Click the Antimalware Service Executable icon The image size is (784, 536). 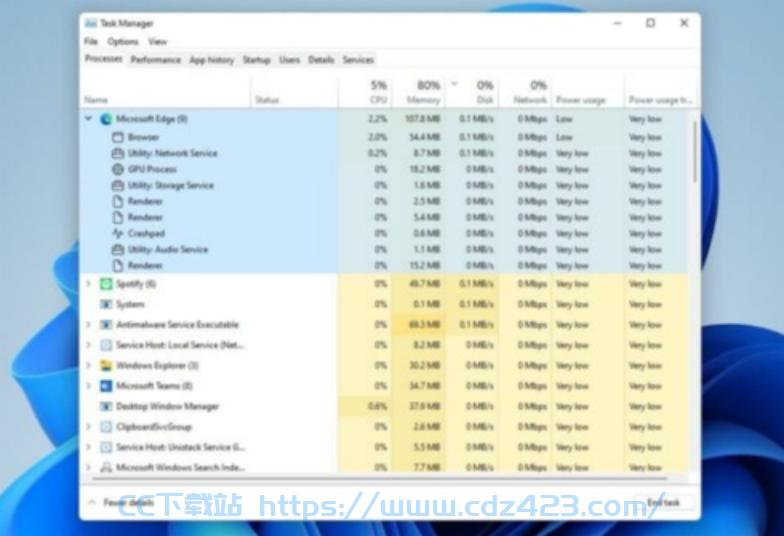click(x=106, y=324)
